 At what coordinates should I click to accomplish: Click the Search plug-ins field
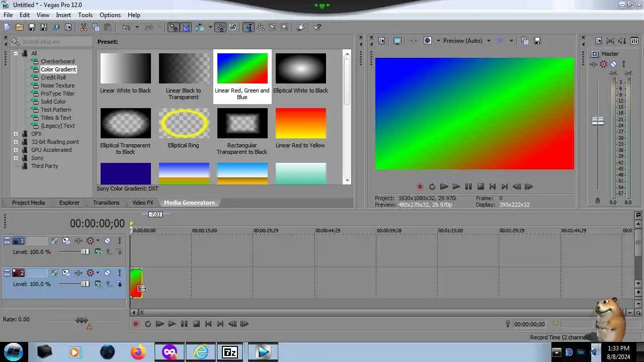51,42
